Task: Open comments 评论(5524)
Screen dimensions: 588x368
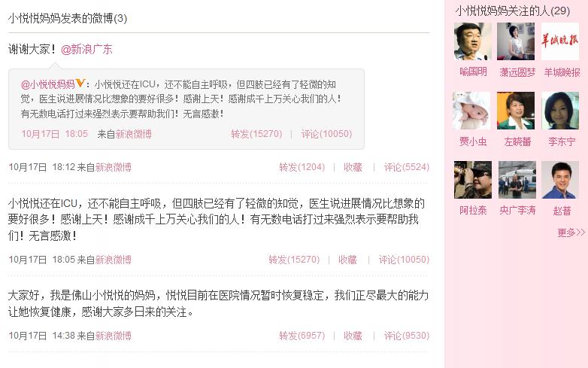Action: [x=407, y=167]
